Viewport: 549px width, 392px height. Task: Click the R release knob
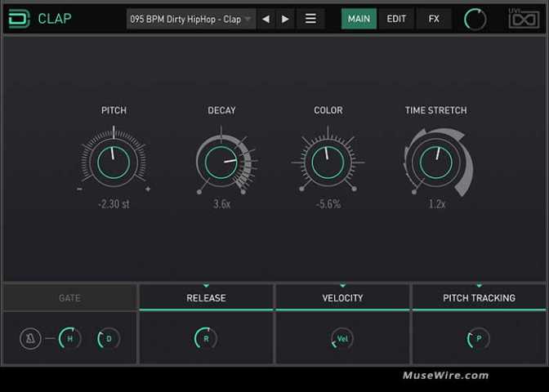pyautogui.click(x=206, y=338)
